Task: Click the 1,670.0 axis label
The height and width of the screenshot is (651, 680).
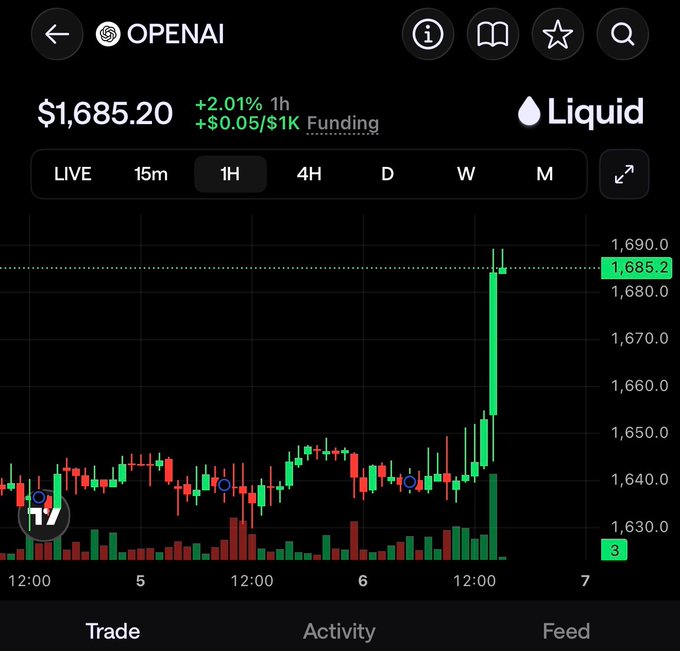Action: 640,338
